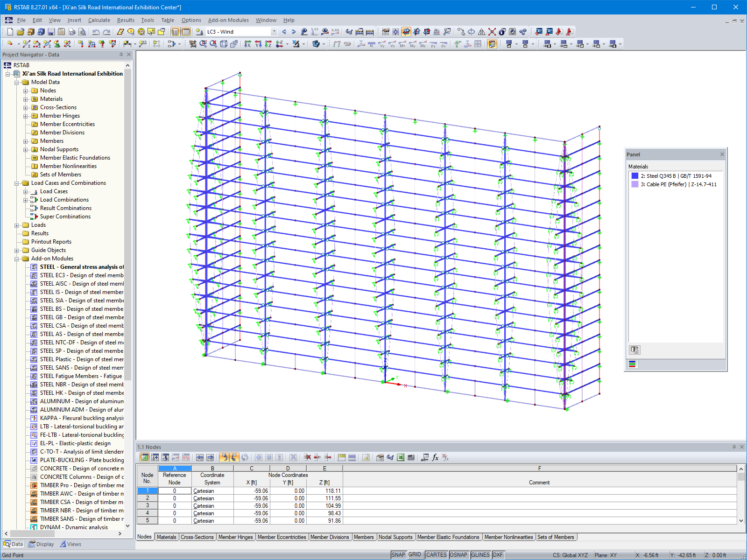Collapse the Add-on Modules folder
Screen dimensions: 747x560
(17, 259)
